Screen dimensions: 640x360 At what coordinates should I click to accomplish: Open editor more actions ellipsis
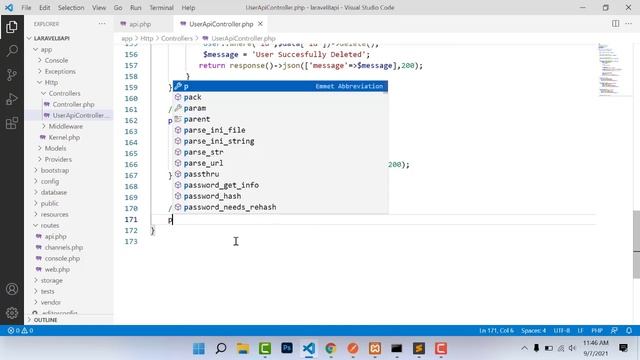point(629,24)
